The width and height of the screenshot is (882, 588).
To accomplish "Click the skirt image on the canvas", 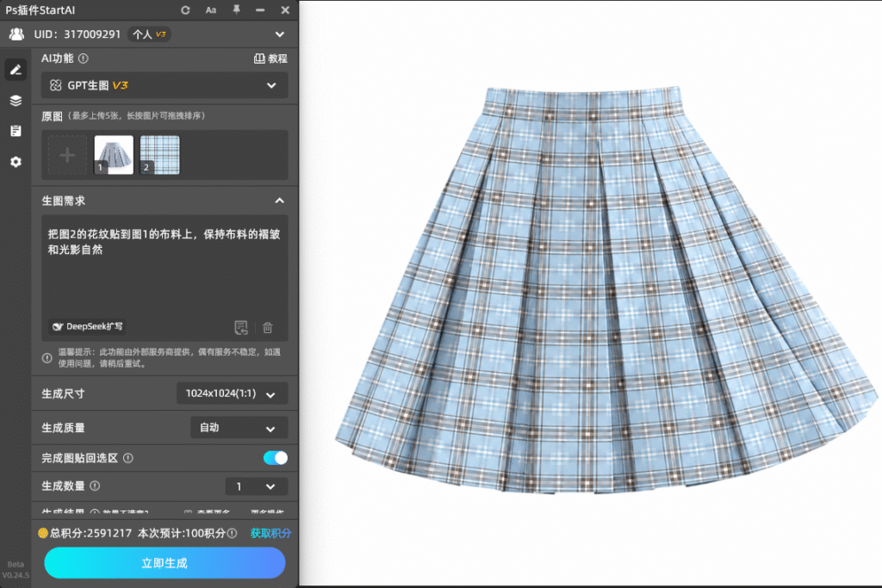I will pyautogui.click(x=606, y=290).
